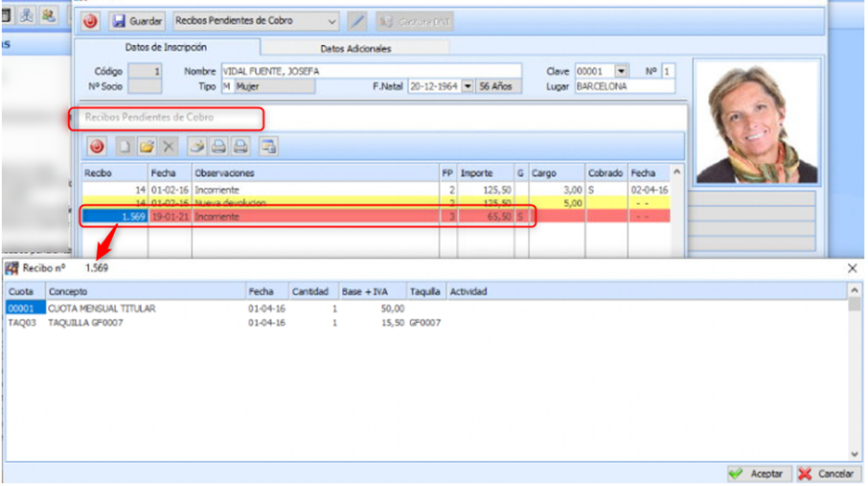Viewport: 868px width, 486px height.
Task: Click the last icon in the receipts toolbar
Action: (269, 147)
